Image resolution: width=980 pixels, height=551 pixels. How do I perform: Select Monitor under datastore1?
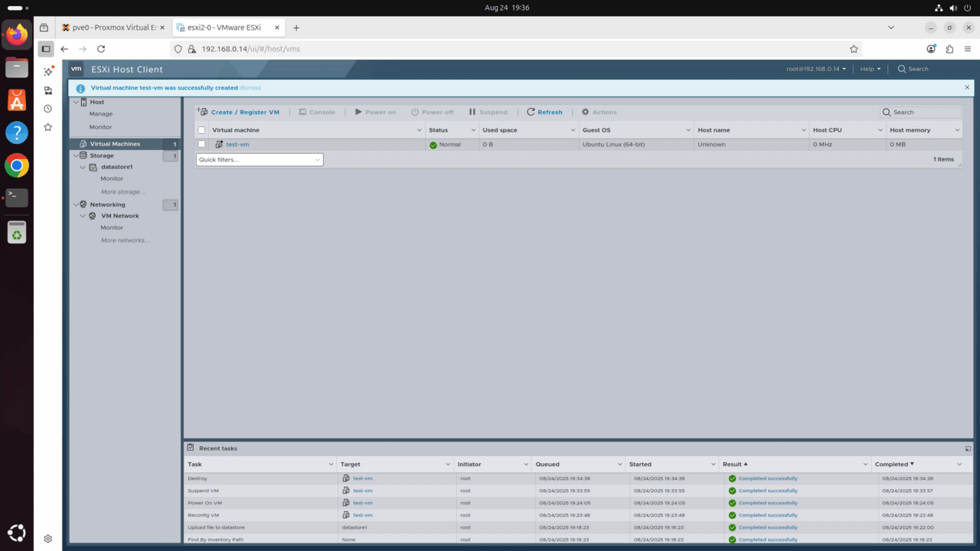tap(112, 179)
